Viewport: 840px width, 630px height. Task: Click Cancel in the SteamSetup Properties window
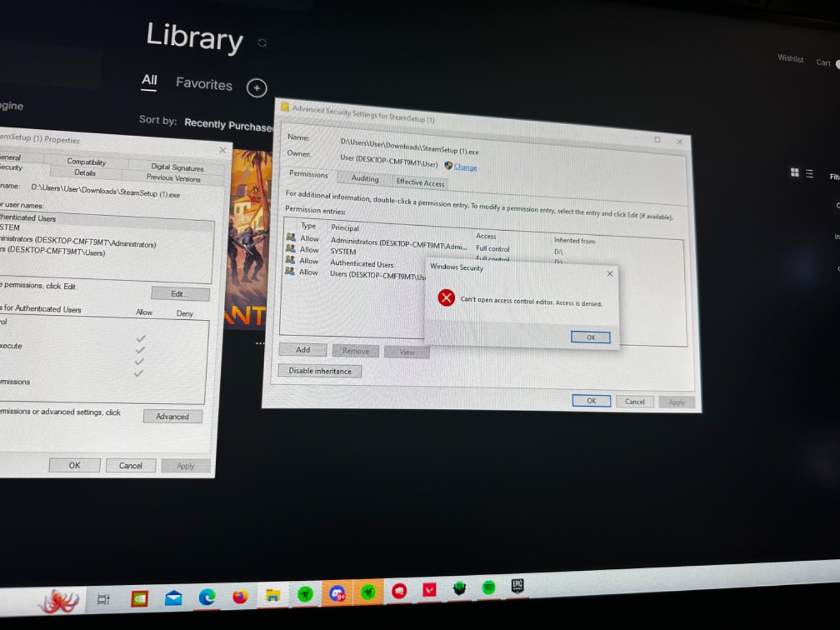click(x=130, y=465)
